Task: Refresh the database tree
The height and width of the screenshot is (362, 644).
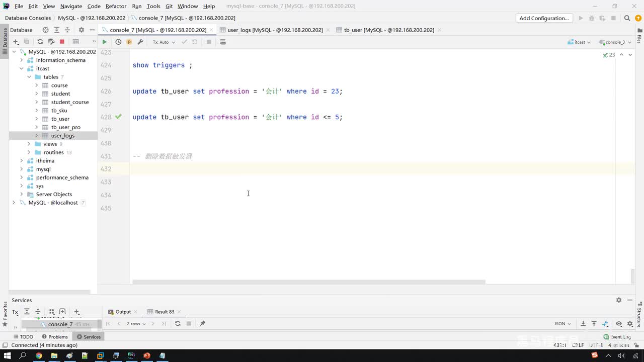Action: click(x=40, y=42)
